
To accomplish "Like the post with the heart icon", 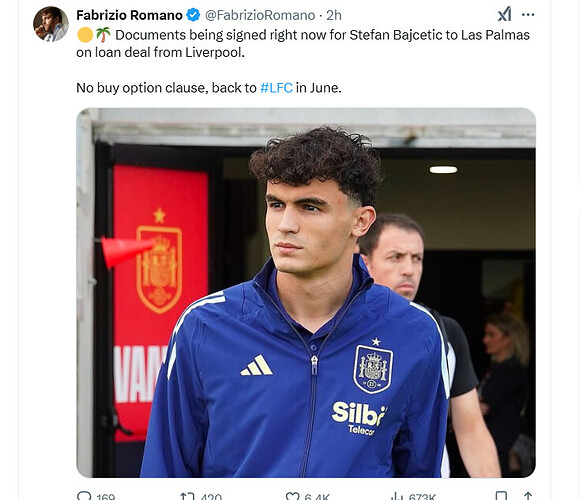I will coord(292,496).
